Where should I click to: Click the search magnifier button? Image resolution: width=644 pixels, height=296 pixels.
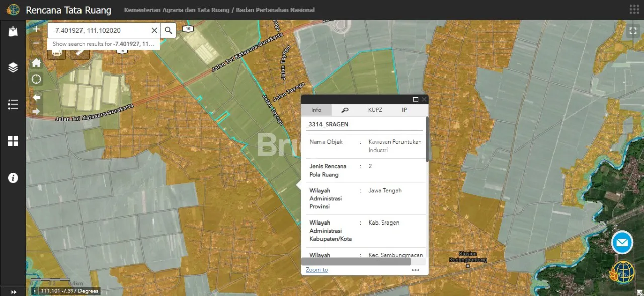168,30
